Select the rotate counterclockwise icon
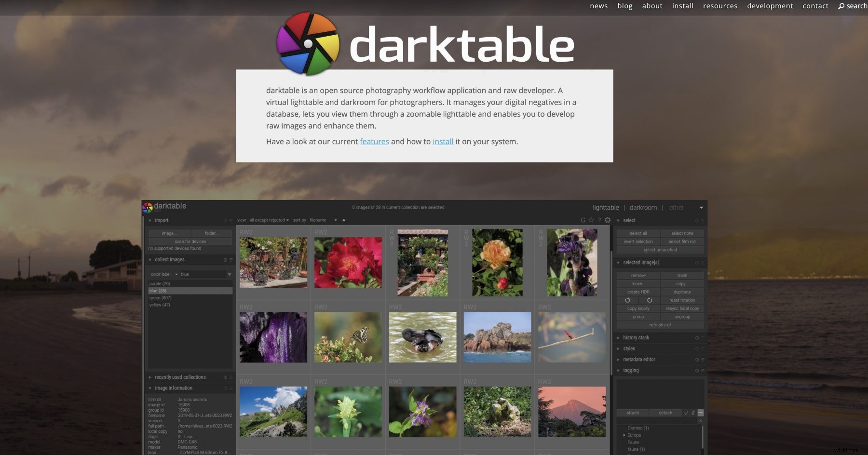This screenshot has width=868, height=455. point(627,300)
